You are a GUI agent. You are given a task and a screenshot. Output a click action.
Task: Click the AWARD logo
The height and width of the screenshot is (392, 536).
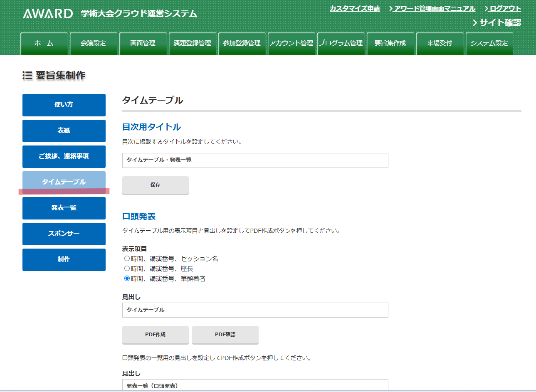48,14
